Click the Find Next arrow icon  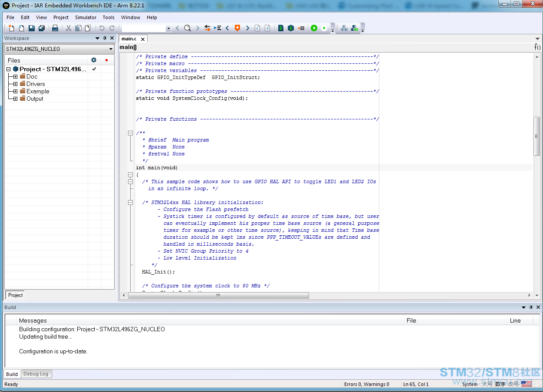[197, 28]
